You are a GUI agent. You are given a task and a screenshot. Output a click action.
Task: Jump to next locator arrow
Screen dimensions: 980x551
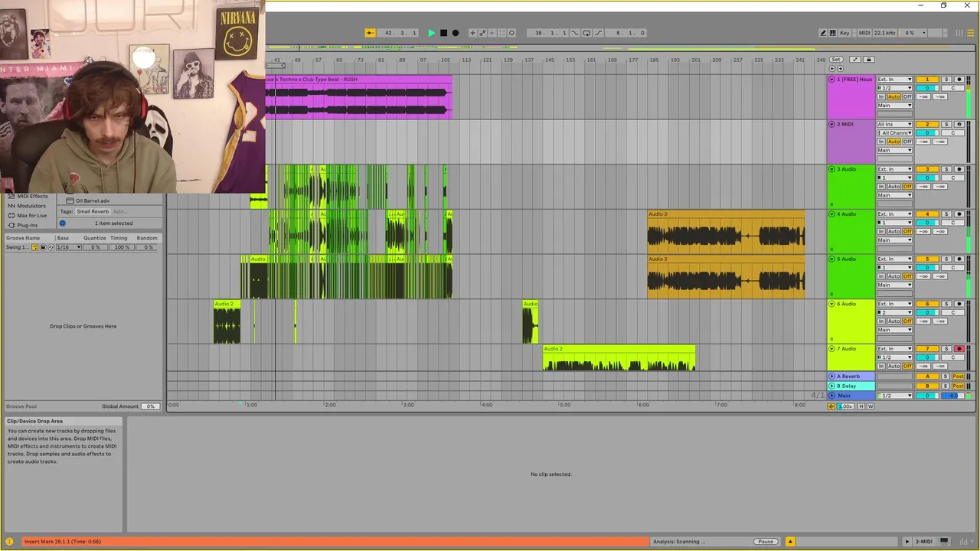[x=841, y=69]
